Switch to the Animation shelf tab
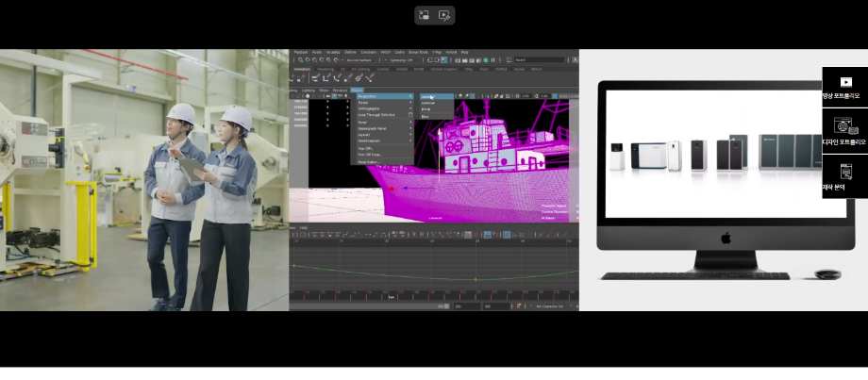Viewport: 868px width, 380px height. (302, 69)
